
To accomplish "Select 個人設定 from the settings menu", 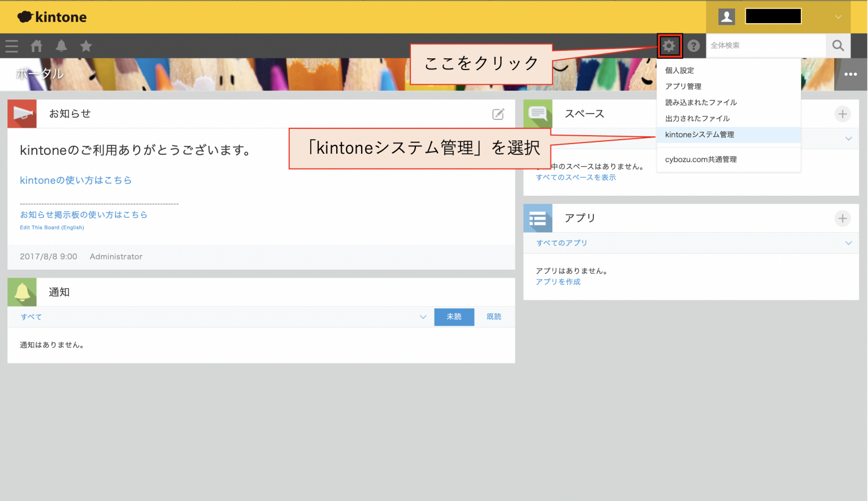I will point(680,70).
